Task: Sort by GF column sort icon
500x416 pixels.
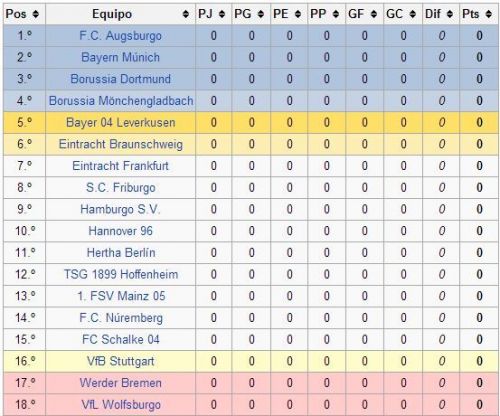Action: 374,14
